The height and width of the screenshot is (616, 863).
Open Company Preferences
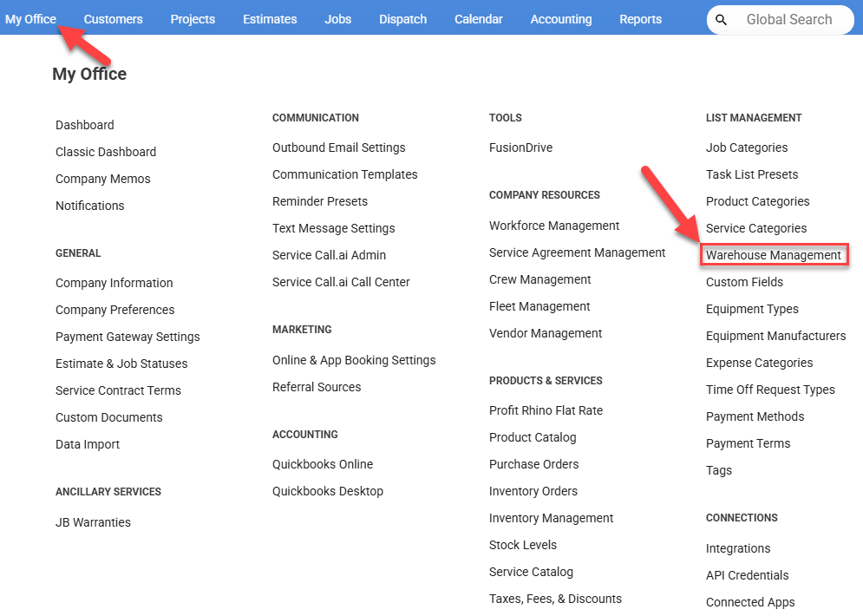[115, 310]
